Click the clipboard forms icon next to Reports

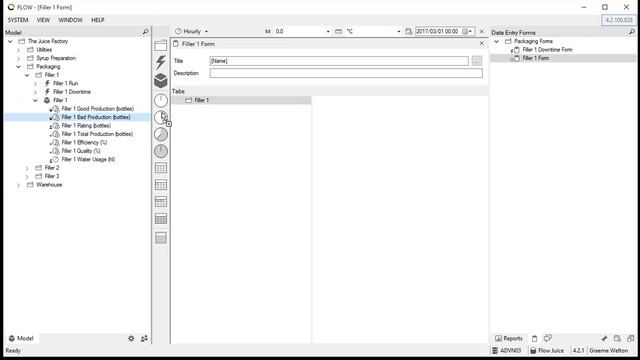(535, 338)
